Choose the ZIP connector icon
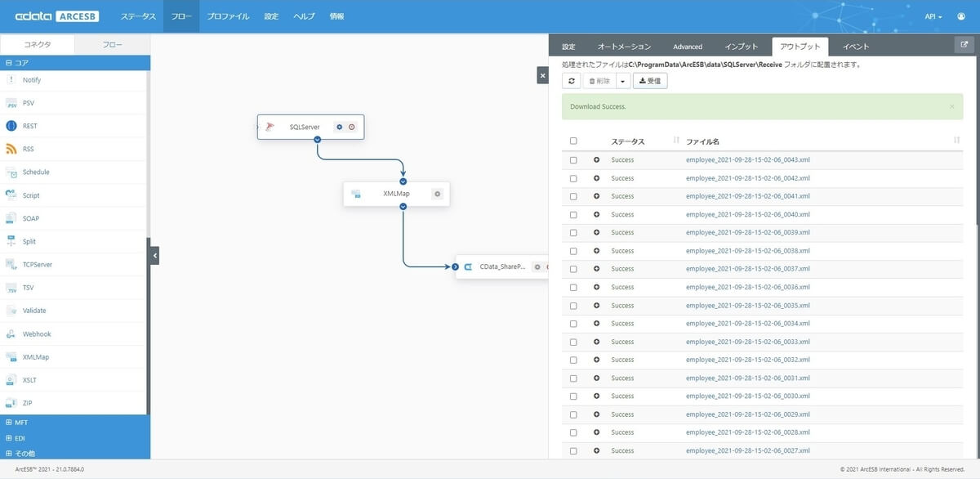Viewport: 980px width, 479px height. (x=11, y=403)
